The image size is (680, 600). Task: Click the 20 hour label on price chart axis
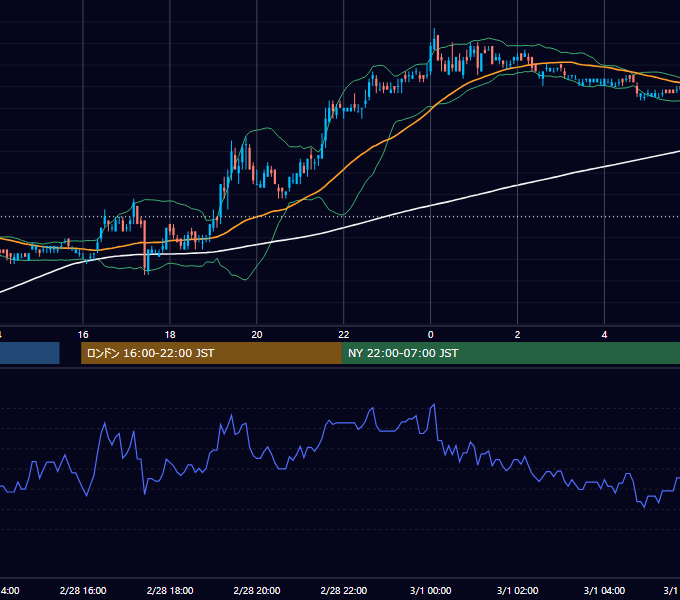coord(257,335)
